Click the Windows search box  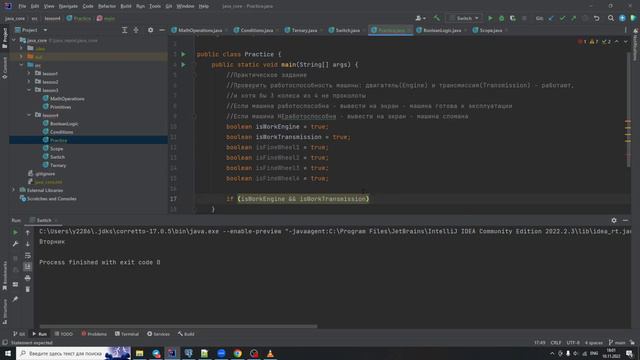(73, 353)
